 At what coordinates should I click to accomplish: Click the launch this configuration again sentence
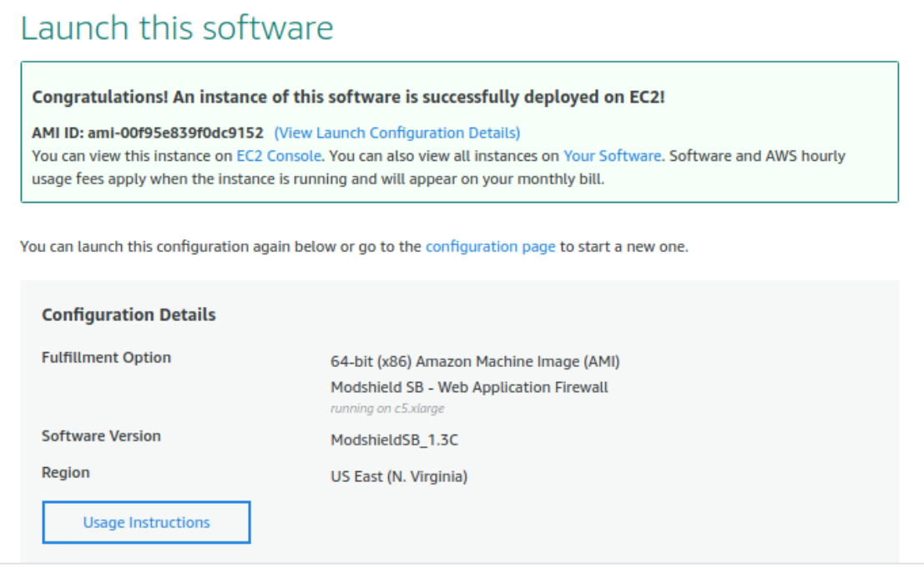[221, 247]
